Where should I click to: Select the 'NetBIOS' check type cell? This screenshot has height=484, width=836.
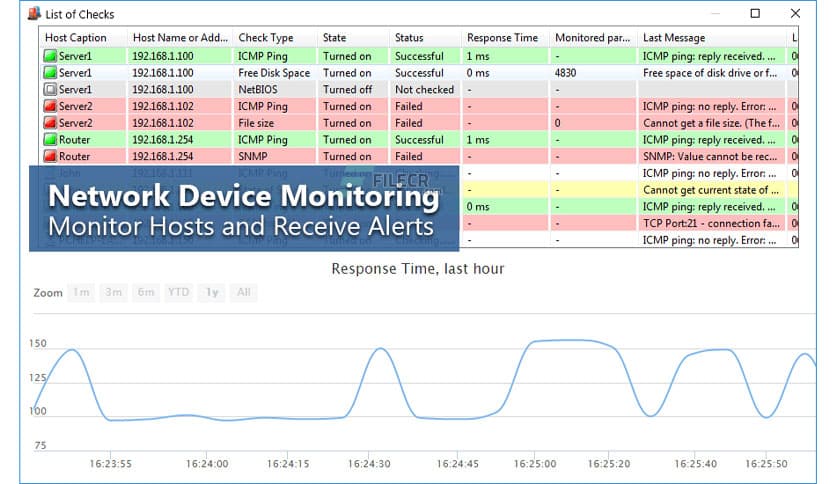pyautogui.click(x=274, y=90)
